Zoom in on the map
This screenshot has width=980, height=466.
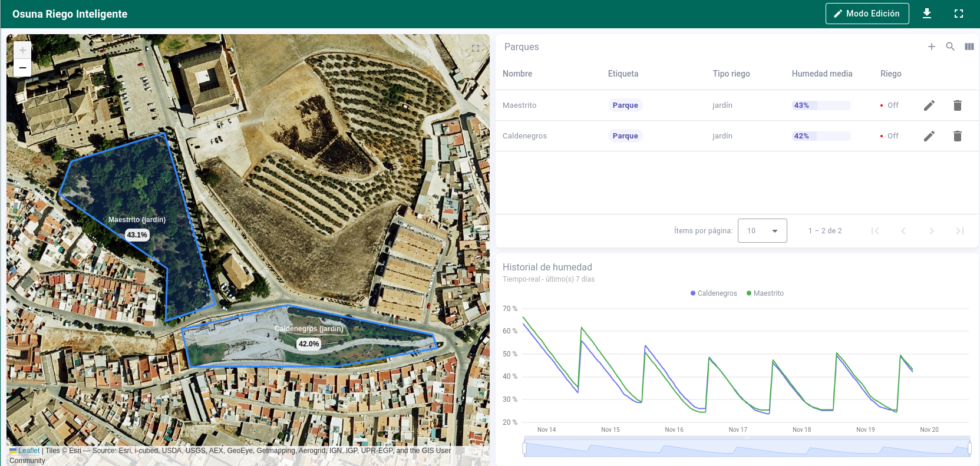(22, 50)
